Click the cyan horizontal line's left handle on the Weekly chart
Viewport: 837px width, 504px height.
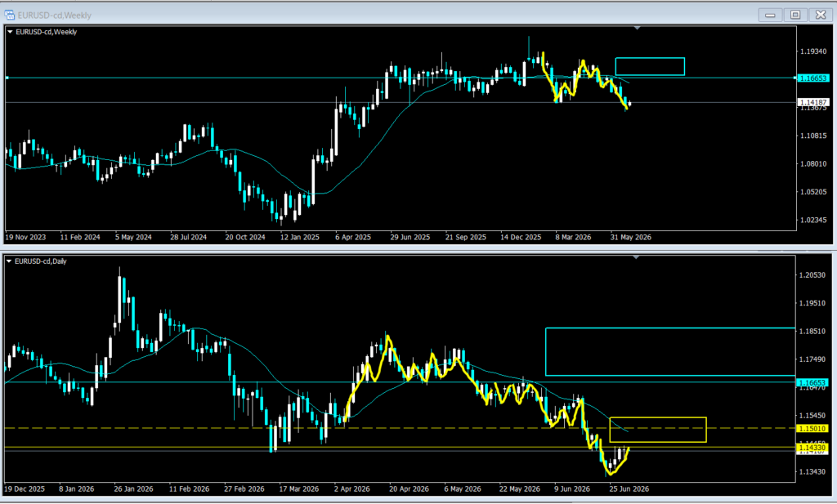(x=7, y=78)
